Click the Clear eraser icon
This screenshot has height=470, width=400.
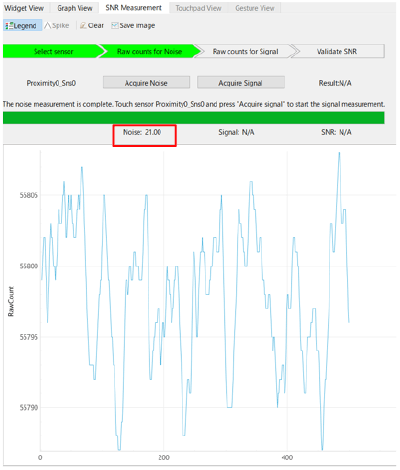(83, 25)
